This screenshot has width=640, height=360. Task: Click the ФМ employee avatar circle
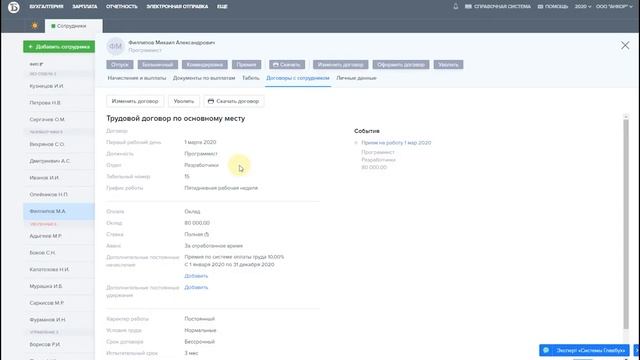pos(115,46)
